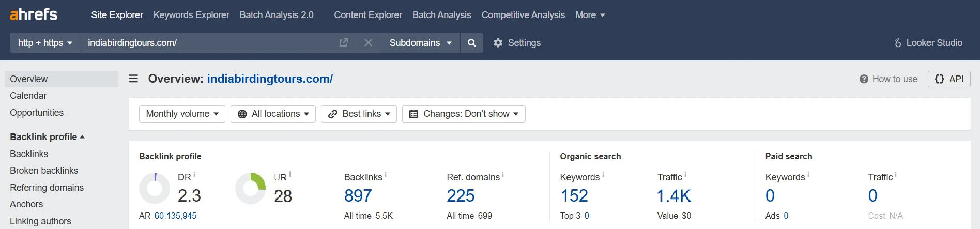This screenshot has width=980, height=229.
Task: Go to Site Explorer
Action: tap(117, 15)
